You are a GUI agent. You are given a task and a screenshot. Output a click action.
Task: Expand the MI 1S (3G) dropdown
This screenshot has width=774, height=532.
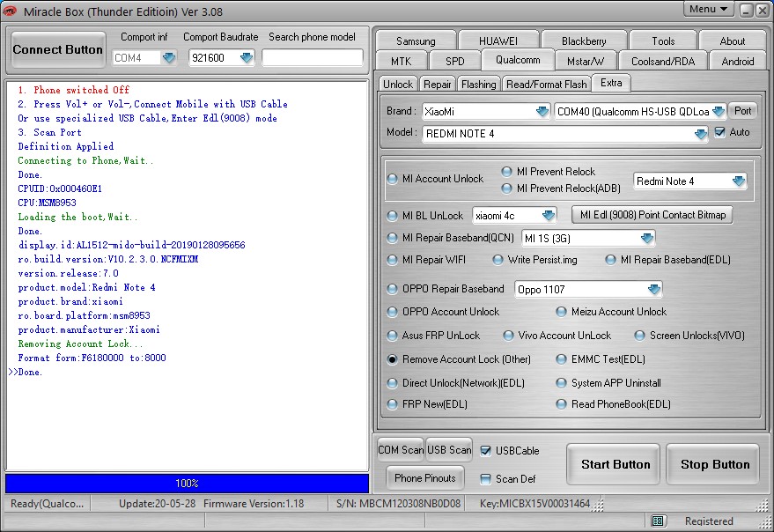point(646,239)
